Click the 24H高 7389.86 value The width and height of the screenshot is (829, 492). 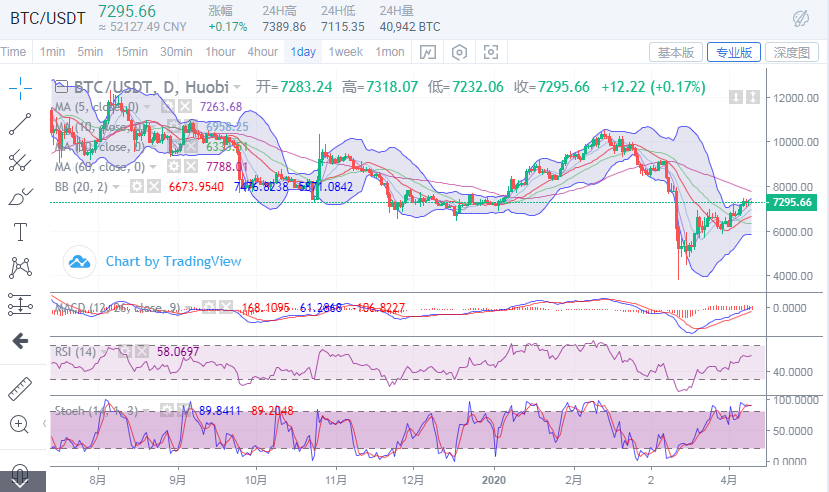[284, 27]
